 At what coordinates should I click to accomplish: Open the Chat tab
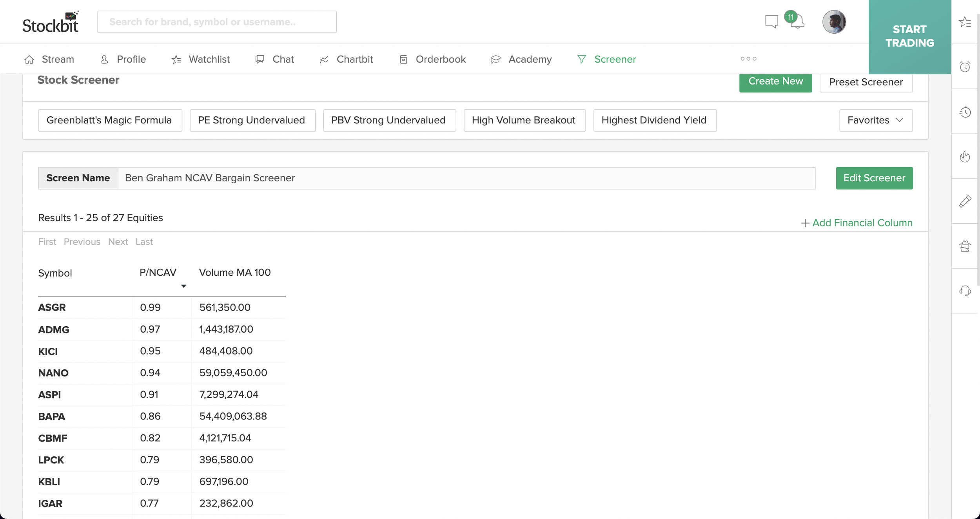coord(274,59)
